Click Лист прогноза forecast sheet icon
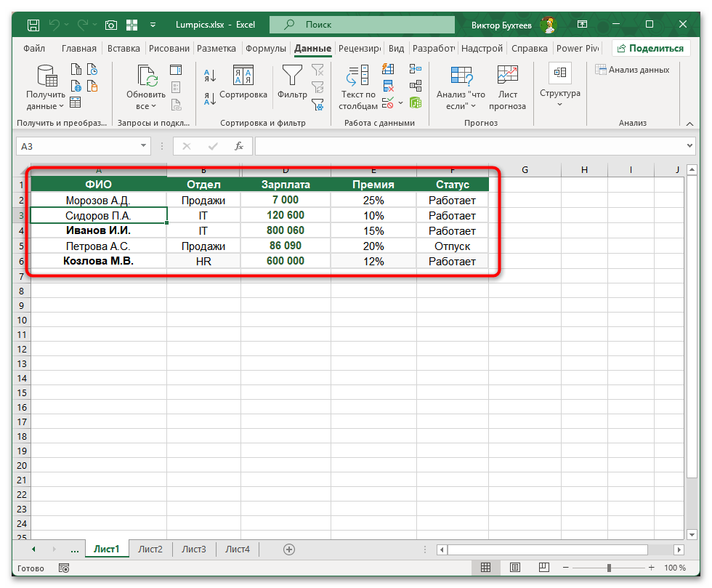This screenshot has height=588, width=712. (507, 76)
